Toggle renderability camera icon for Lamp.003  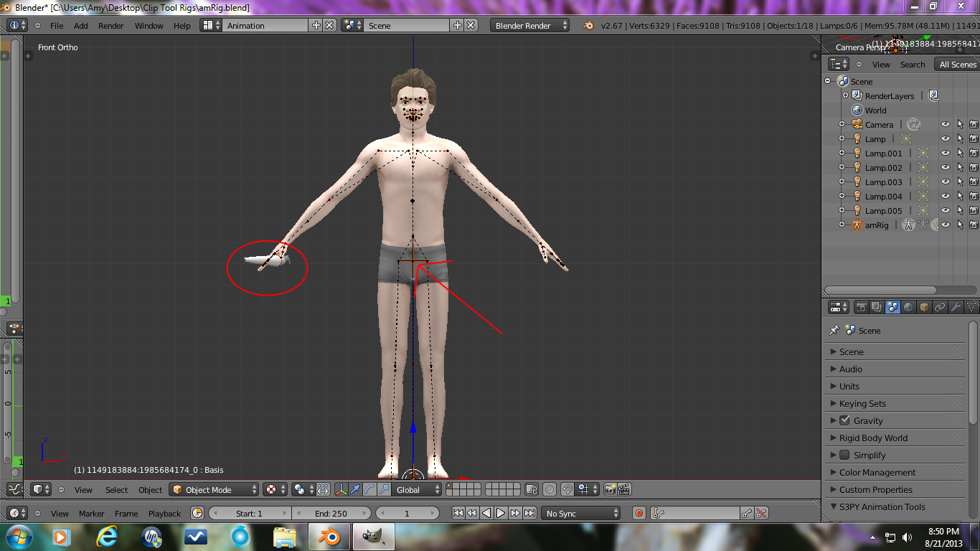click(x=974, y=182)
